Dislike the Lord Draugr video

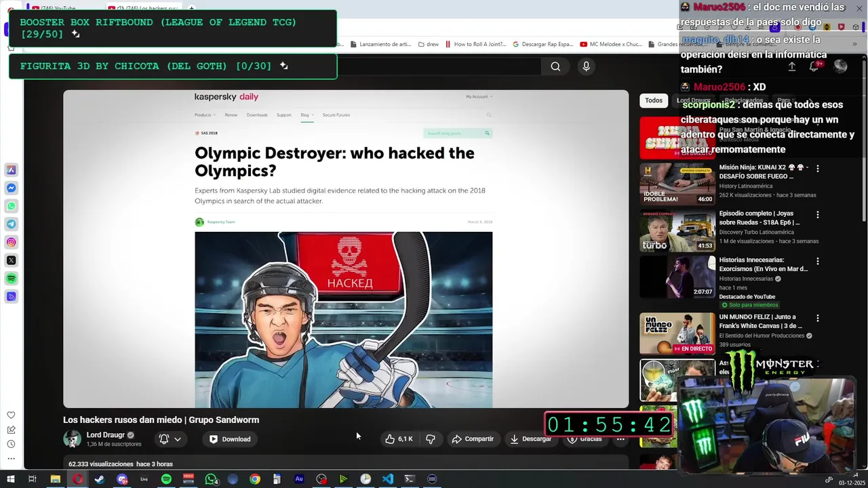430,439
